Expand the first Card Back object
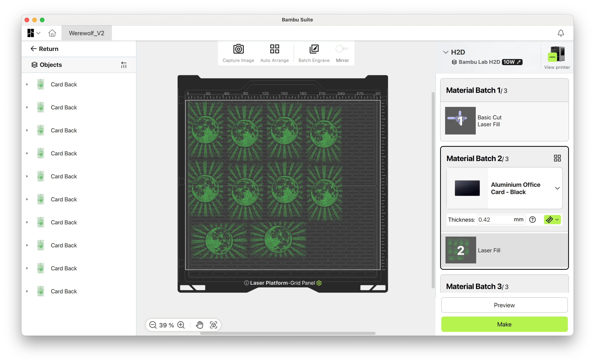The width and height of the screenshot is (595, 364). 27,84
